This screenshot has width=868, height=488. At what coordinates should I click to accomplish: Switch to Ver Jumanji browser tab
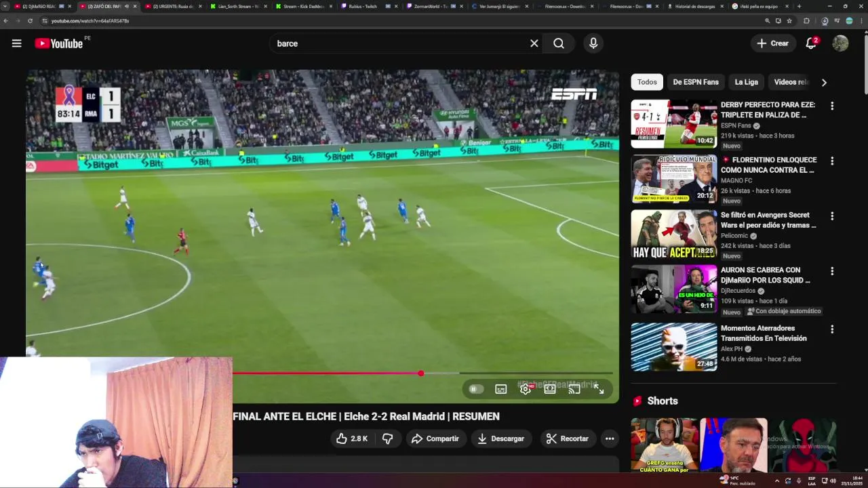click(499, 6)
